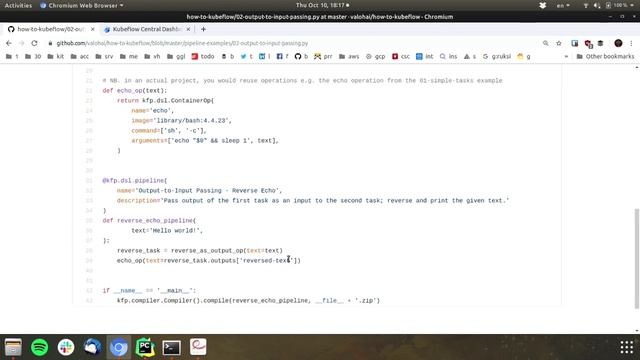Open the 'prr' bookmark
640x360 pixels.
point(323,57)
